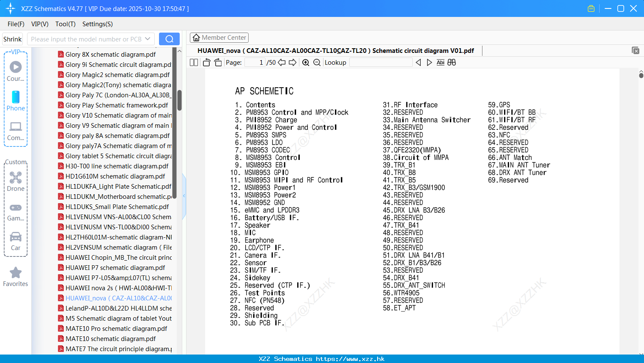Click the PDF viewer scrollbar thumb

(641, 75)
